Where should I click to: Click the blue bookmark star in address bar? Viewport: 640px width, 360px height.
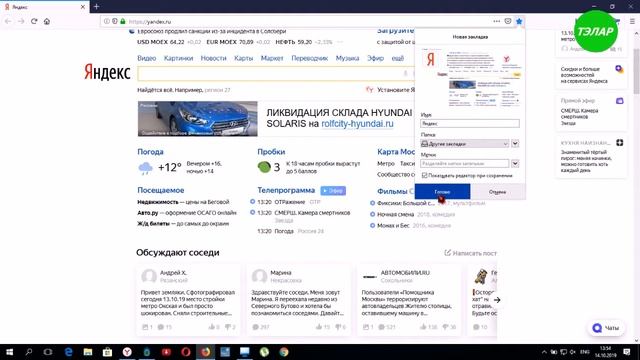click(519, 21)
